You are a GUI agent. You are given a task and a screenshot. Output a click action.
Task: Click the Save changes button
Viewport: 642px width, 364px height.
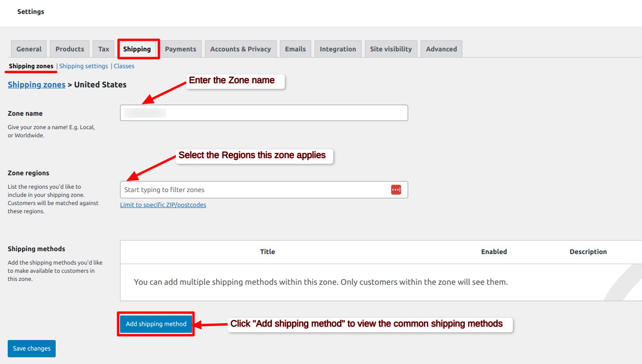(31, 348)
